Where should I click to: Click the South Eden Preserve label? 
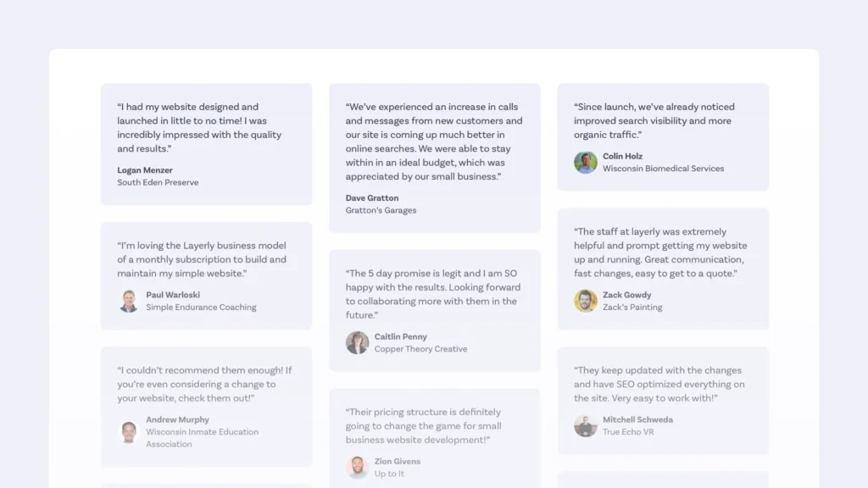pos(158,183)
